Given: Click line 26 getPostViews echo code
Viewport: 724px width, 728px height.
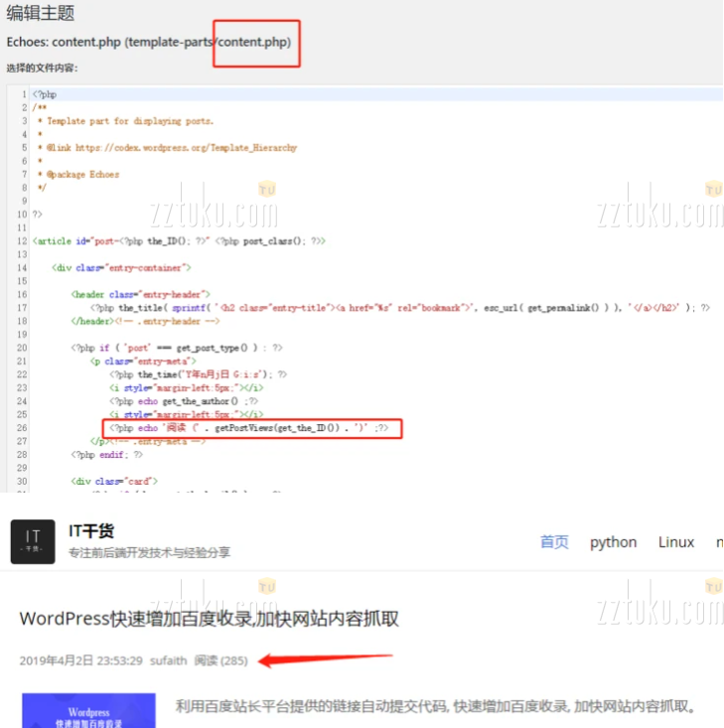Looking at the screenshot, I should click(x=249, y=428).
